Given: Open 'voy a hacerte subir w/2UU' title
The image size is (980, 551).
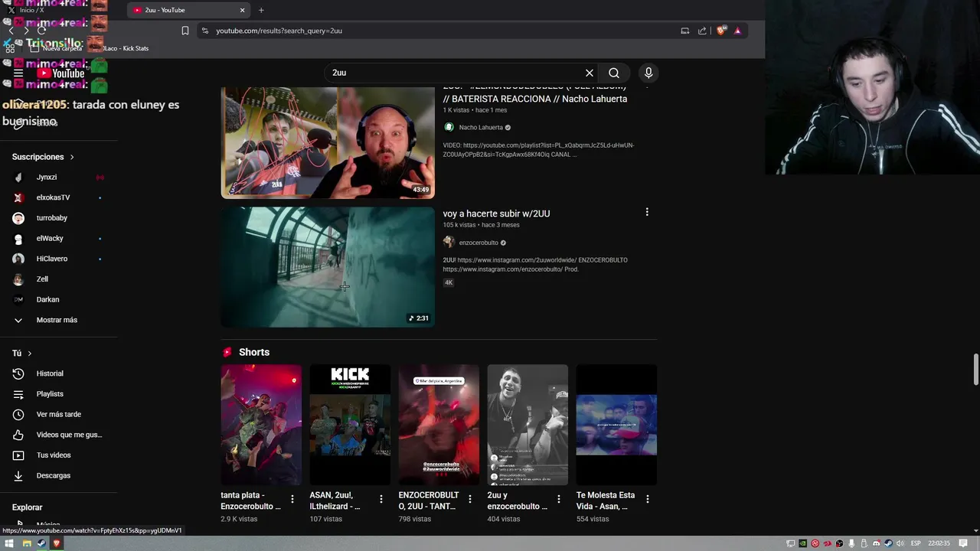Looking at the screenshot, I should [x=496, y=214].
